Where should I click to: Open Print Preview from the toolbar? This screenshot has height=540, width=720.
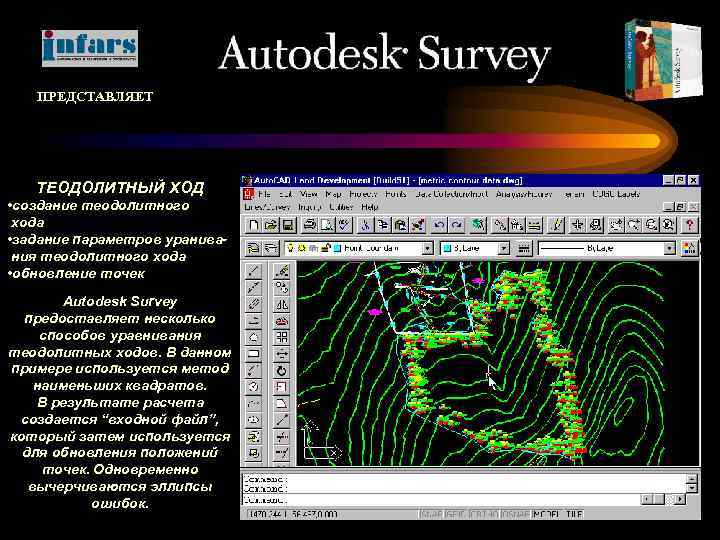(327, 225)
